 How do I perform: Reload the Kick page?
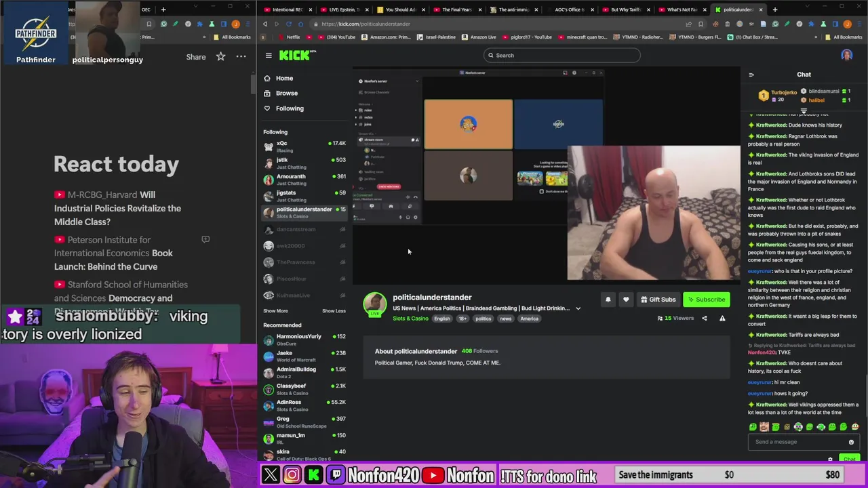288,24
